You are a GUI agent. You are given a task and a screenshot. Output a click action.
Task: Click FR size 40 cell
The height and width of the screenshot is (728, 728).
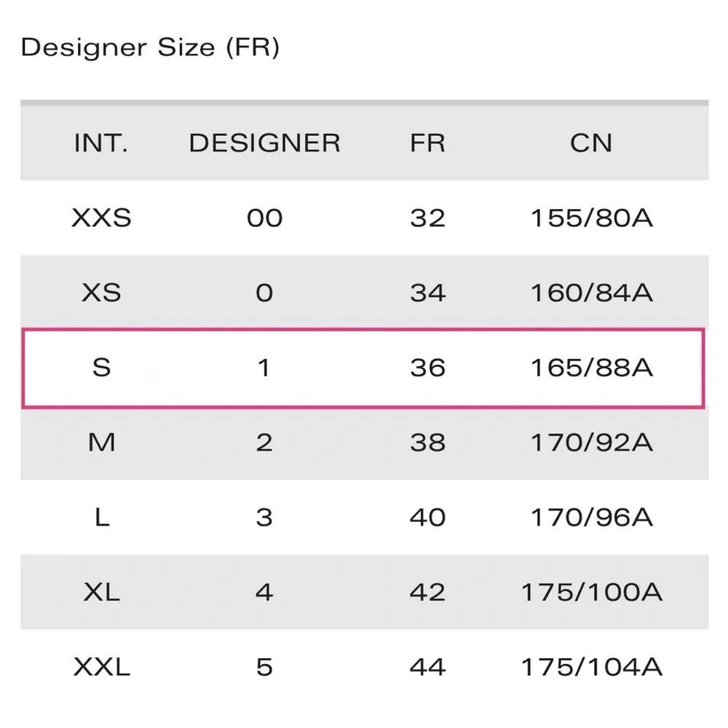click(x=427, y=517)
